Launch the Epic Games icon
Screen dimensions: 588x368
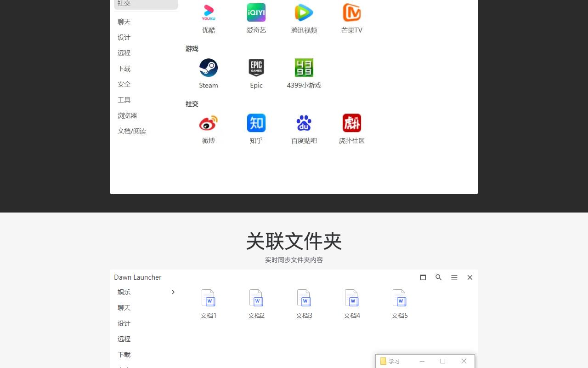(256, 68)
